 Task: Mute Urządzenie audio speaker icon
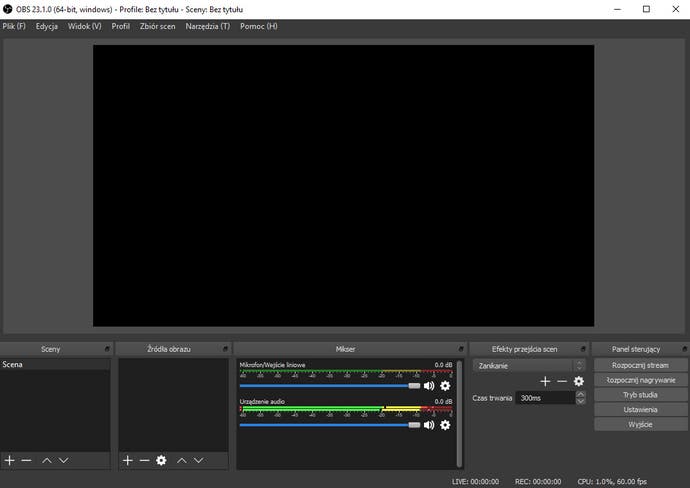pyautogui.click(x=429, y=425)
